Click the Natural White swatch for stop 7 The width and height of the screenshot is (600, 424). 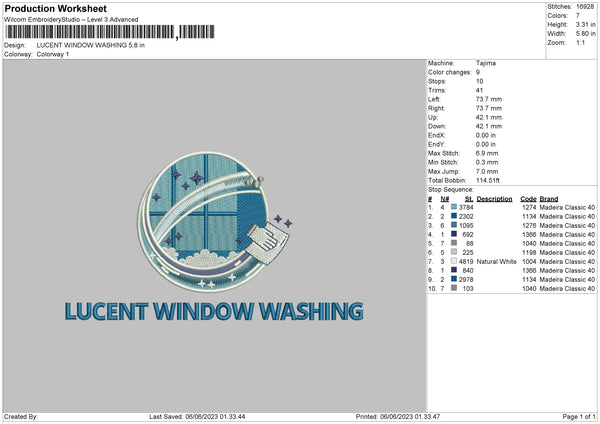tap(454, 261)
